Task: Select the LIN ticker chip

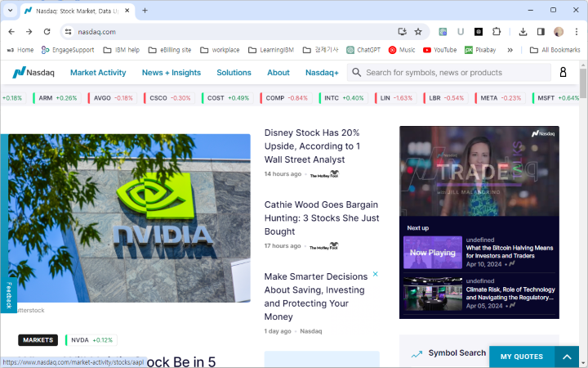Action: pyautogui.click(x=395, y=98)
